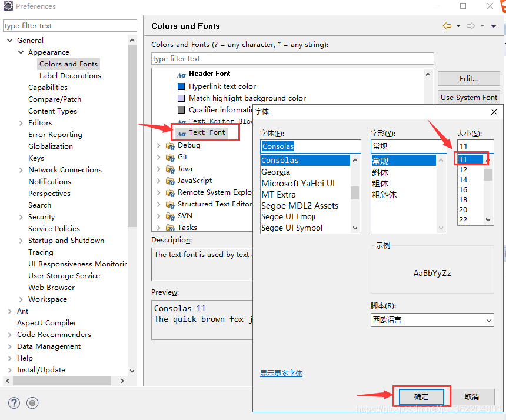Expand the Debug category
This screenshot has height=420, width=506.
(158, 145)
